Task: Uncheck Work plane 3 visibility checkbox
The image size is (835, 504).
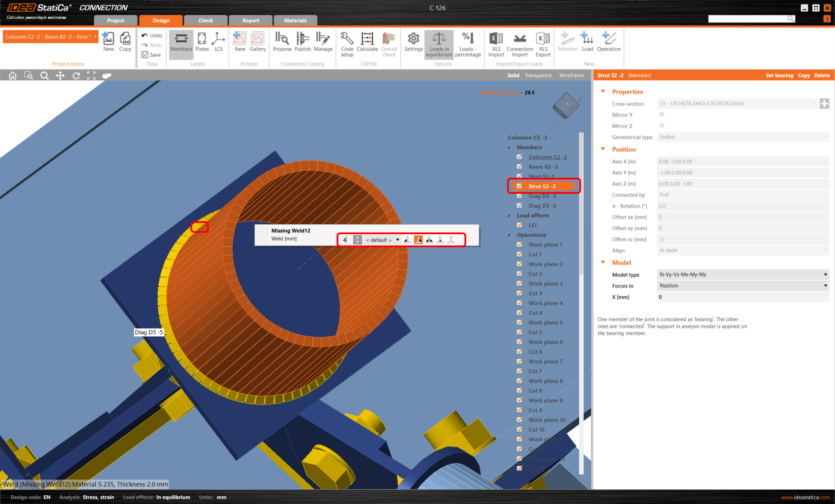Action: click(519, 284)
